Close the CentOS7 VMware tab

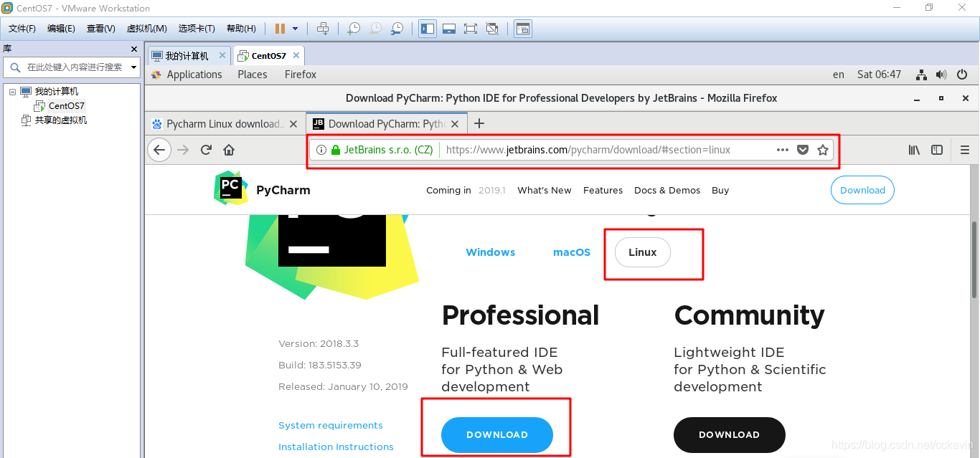pos(296,55)
